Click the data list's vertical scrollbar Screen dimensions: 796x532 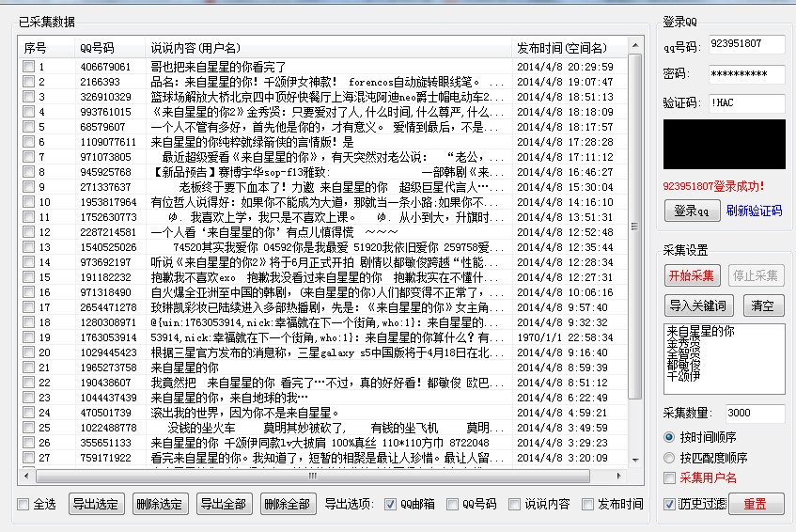pyautogui.click(x=634, y=235)
